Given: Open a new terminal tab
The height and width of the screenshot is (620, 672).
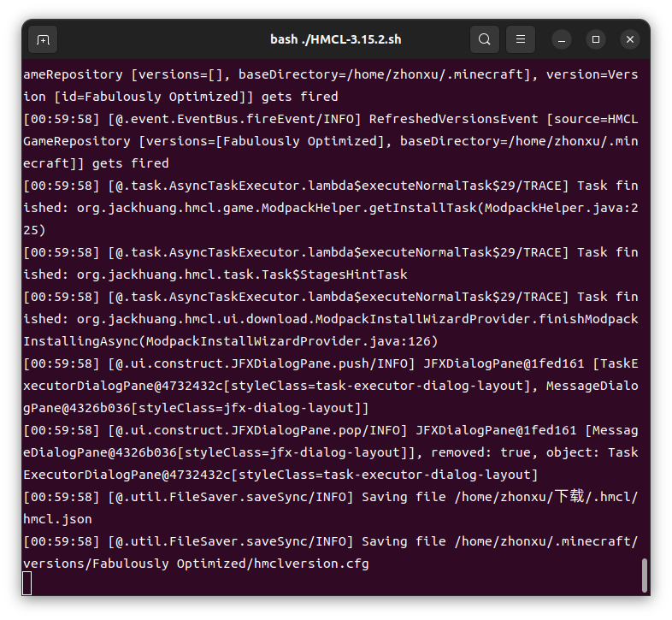Looking at the screenshot, I should pyautogui.click(x=43, y=39).
